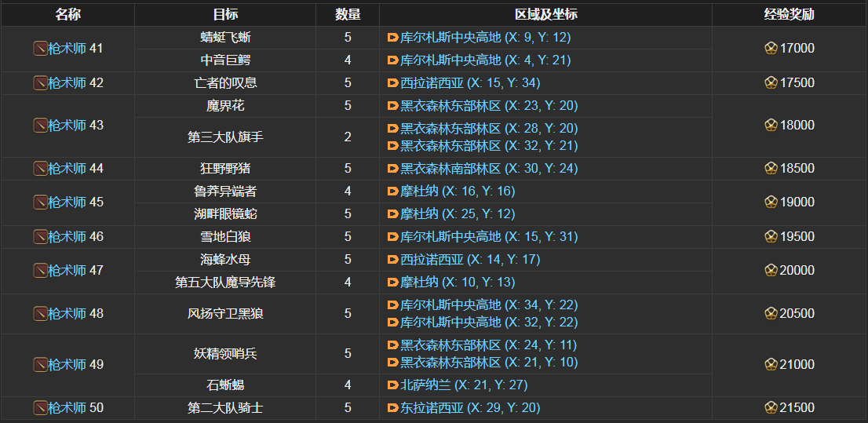This screenshot has width=868, height=423.
Task: Select the target 雪地白狼
Action: pos(225,237)
